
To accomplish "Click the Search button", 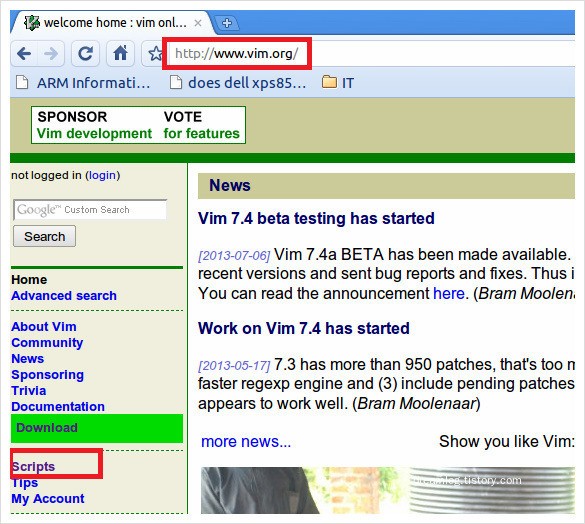I will click(44, 236).
